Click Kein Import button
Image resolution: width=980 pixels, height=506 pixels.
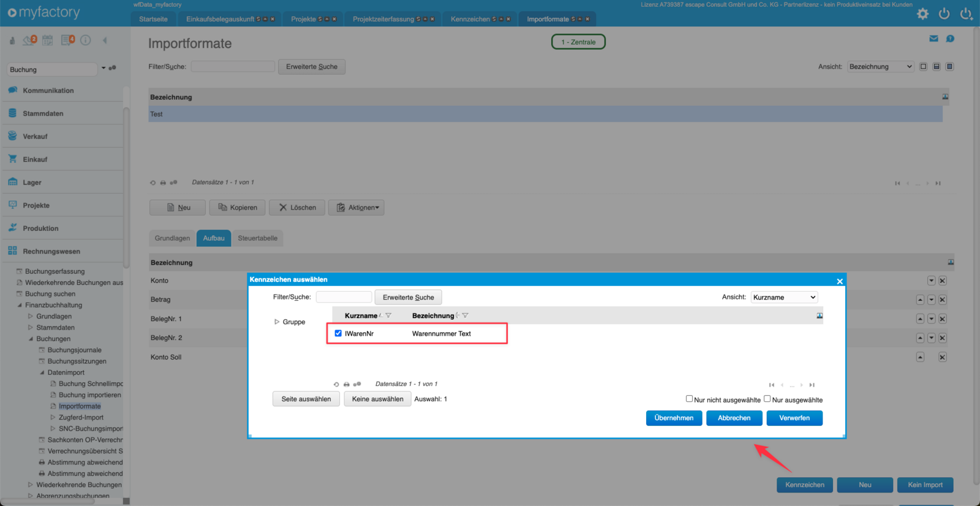925,485
